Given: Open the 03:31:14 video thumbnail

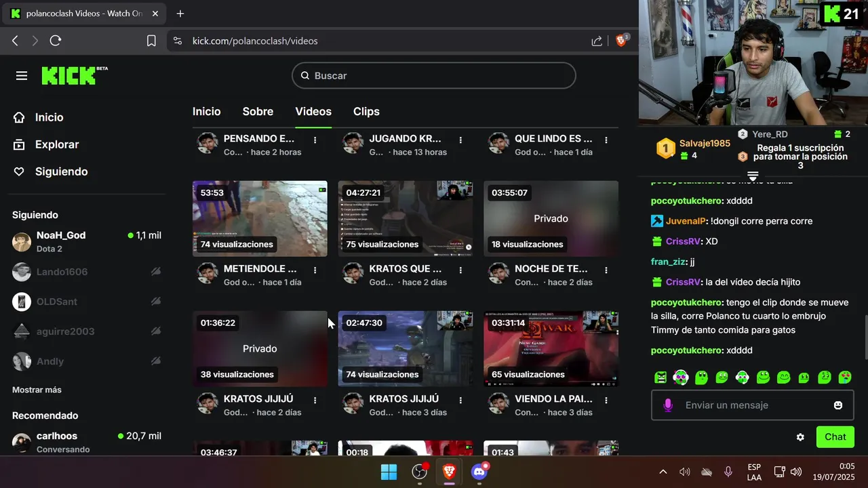Looking at the screenshot, I should click(x=551, y=348).
